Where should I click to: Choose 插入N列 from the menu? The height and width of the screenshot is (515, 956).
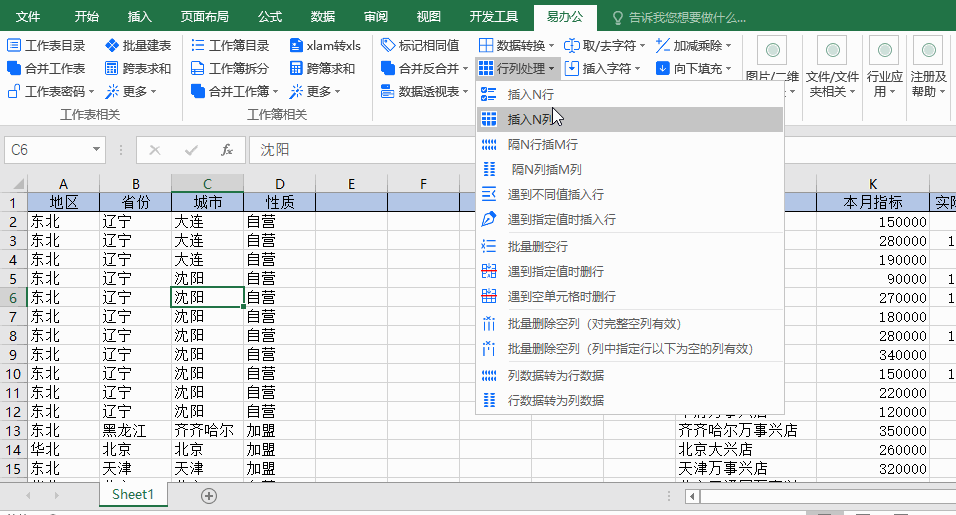pyautogui.click(x=630, y=119)
